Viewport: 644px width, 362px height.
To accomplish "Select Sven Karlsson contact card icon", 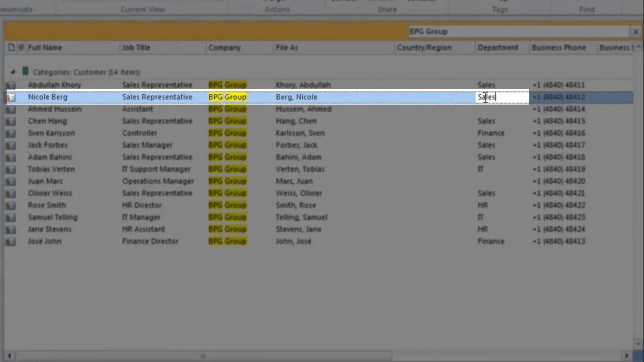I will tap(10, 133).
